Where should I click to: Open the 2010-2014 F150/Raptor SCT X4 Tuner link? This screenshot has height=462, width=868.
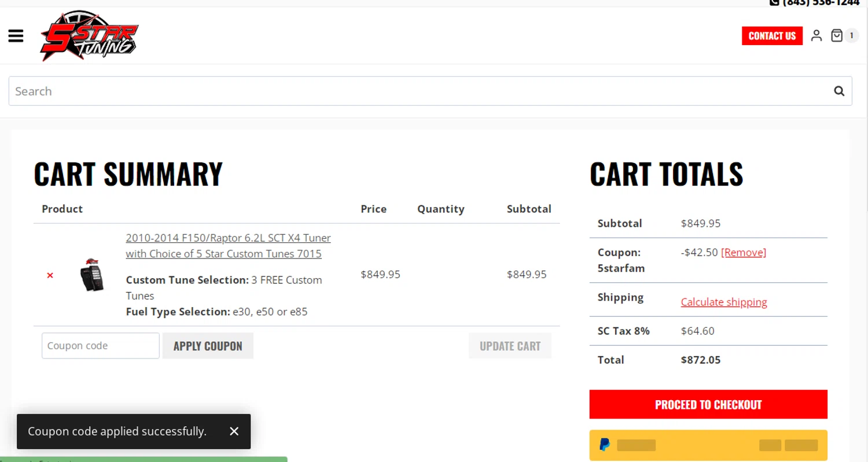pyautogui.click(x=229, y=246)
